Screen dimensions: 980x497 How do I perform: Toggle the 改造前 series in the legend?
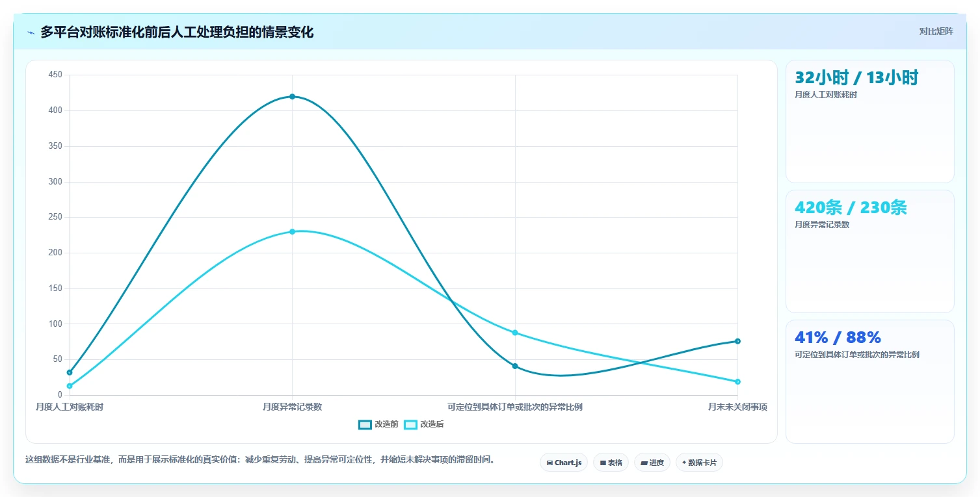378,424
